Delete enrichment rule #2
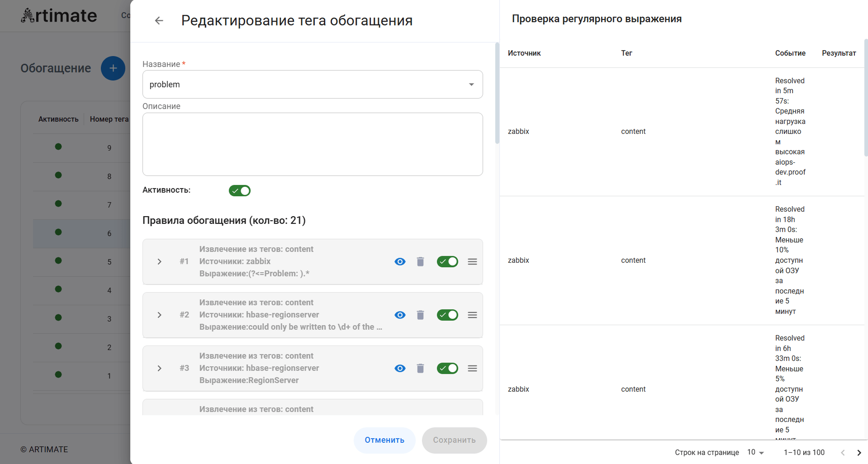868x464 pixels. coord(420,315)
